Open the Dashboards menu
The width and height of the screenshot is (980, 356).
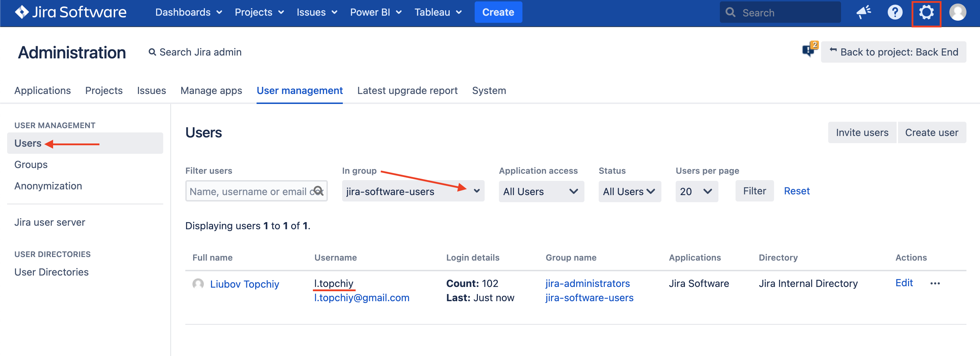[188, 12]
